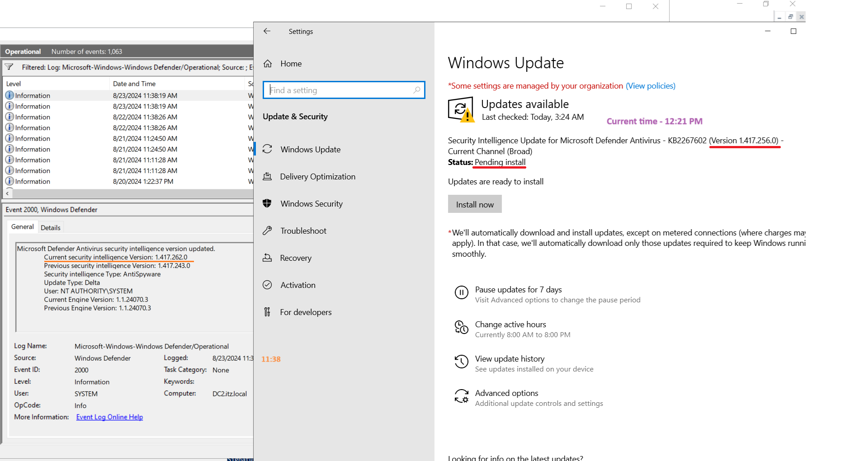Screen dimensions: 868x461
Task: Select the Windows Update sidebar icon
Action: pyautogui.click(x=267, y=149)
